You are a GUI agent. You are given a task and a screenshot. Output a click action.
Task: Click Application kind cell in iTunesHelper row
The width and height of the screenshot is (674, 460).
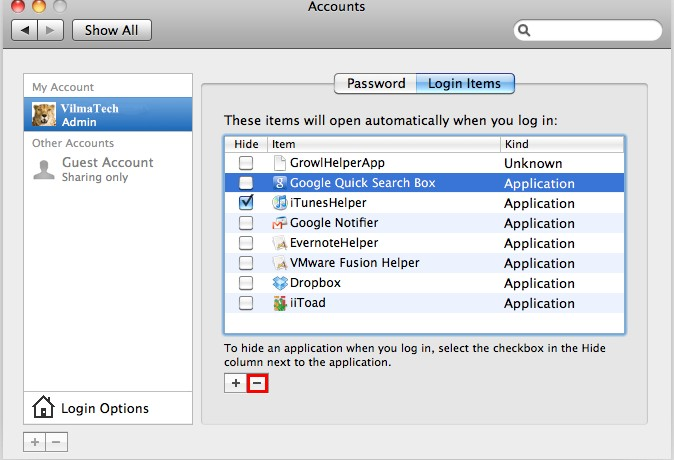539,203
